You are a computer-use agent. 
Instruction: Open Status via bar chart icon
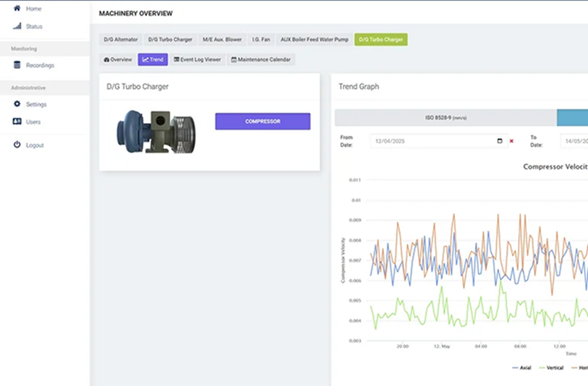[x=17, y=26]
